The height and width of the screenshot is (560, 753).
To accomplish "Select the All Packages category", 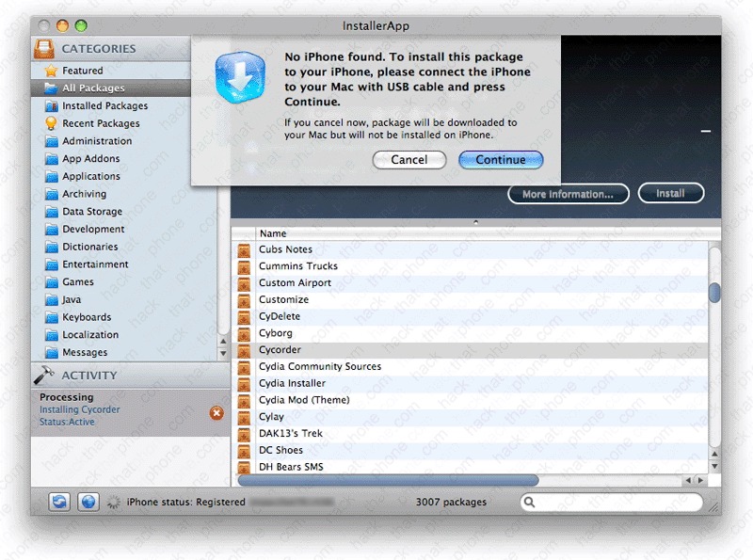I will point(92,88).
